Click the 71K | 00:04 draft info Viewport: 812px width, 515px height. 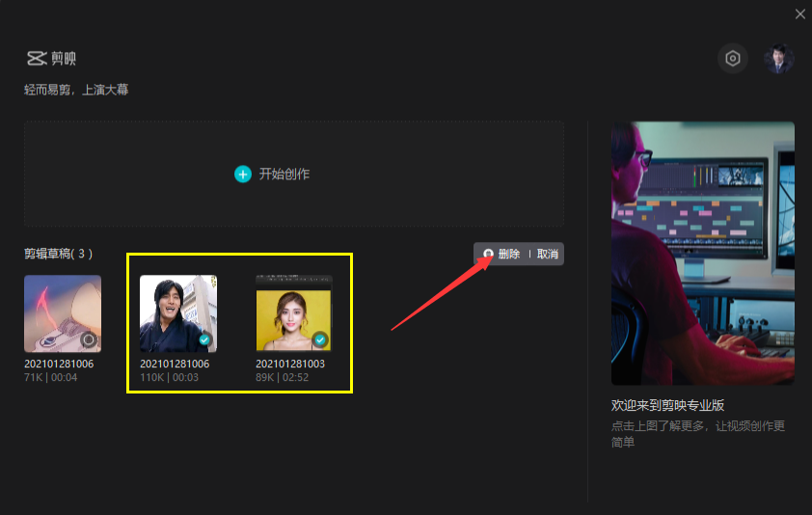click(x=51, y=377)
